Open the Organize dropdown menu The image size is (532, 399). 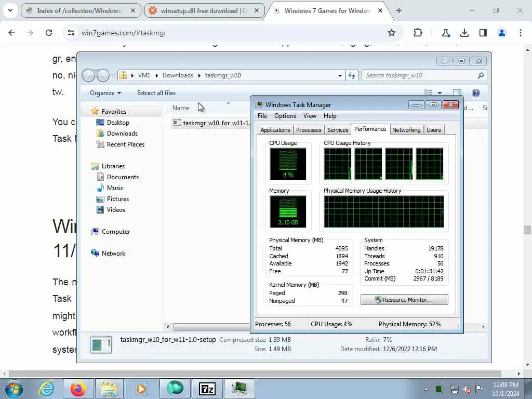click(x=105, y=93)
